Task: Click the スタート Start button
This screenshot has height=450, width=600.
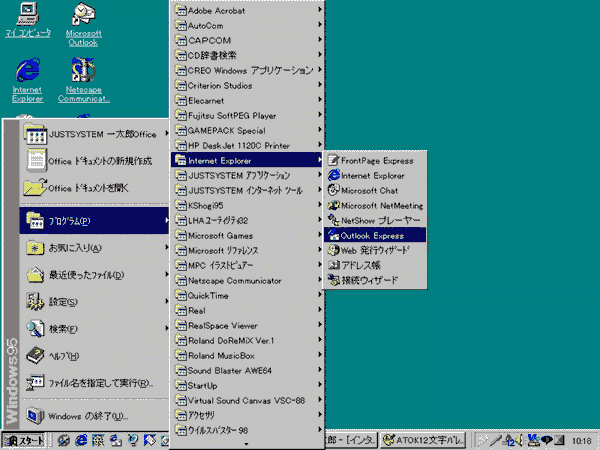Action: point(24,440)
